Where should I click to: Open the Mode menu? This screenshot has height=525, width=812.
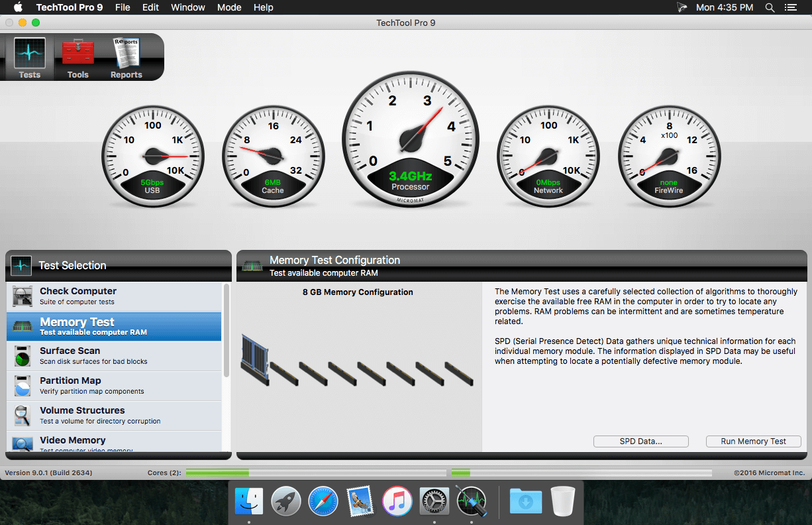[x=229, y=7]
